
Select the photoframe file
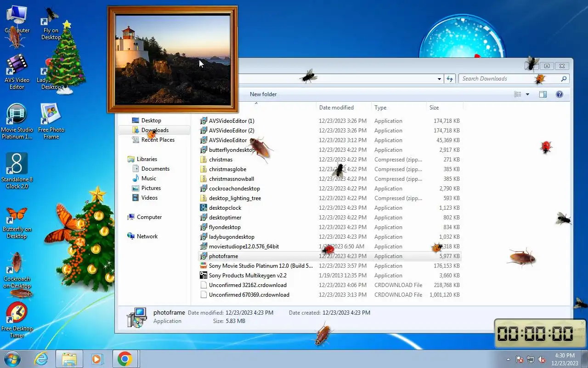coord(330,256)
